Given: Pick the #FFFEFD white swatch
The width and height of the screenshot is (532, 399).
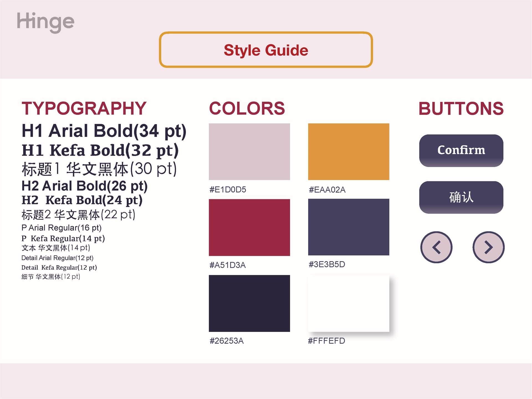Looking at the screenshot, I should (349, 303).
